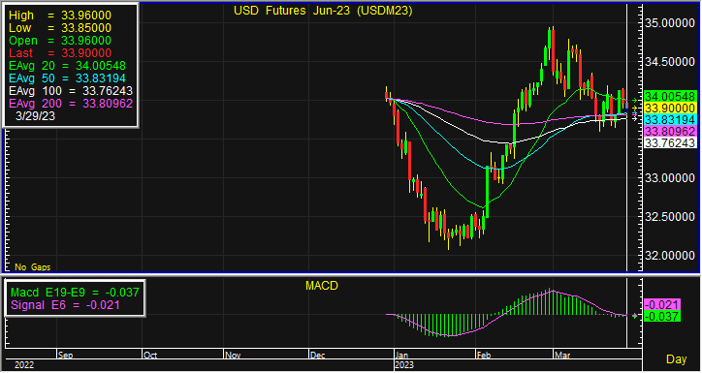Viewport: 702px width, 373px height.
Task: Click Macd E19-E9 = -0.037 legend entry
Action: 75,293
